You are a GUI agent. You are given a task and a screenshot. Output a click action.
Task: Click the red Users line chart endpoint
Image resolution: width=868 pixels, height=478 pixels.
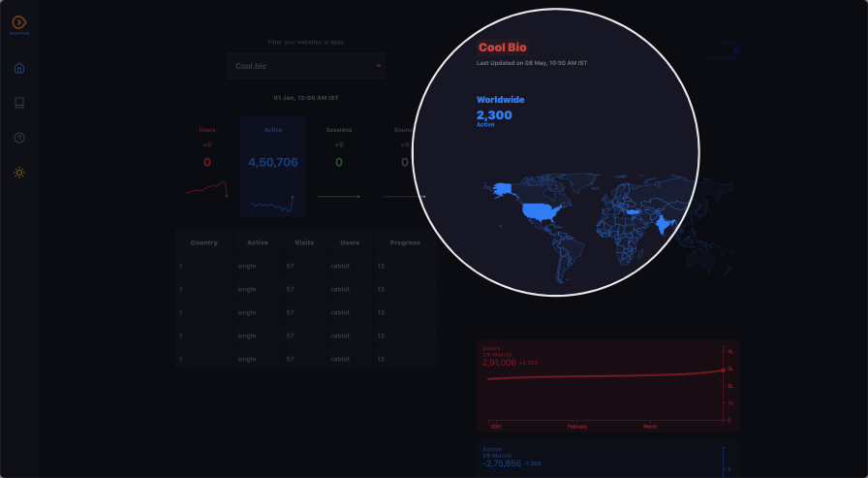pyautogui.click(x=725, y=369)
